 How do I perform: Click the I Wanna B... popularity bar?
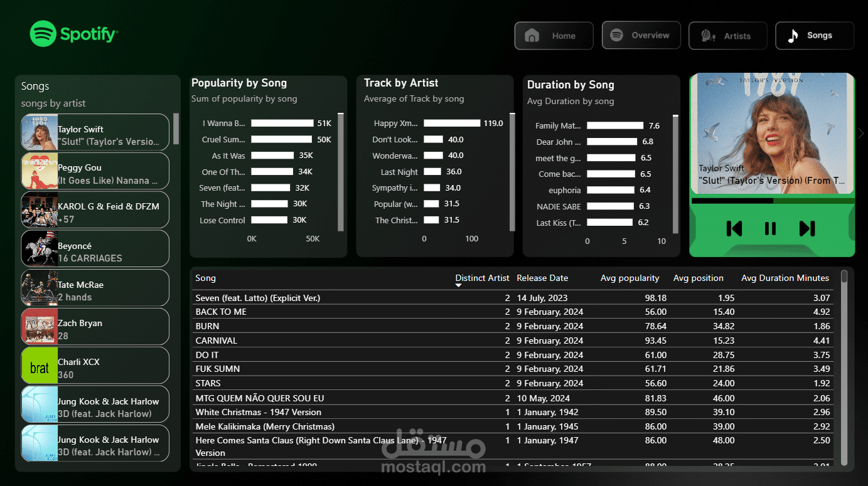click(x=282, y=123)
